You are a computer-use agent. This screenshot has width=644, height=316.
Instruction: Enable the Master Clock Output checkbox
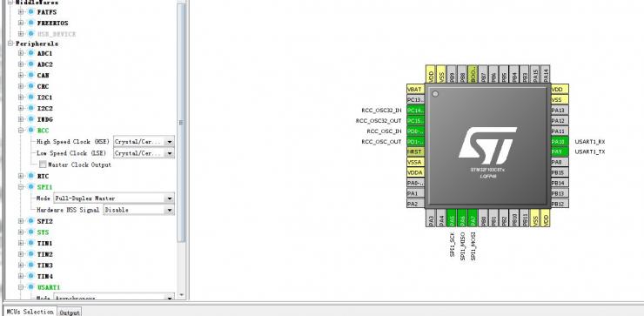[43, 165]
